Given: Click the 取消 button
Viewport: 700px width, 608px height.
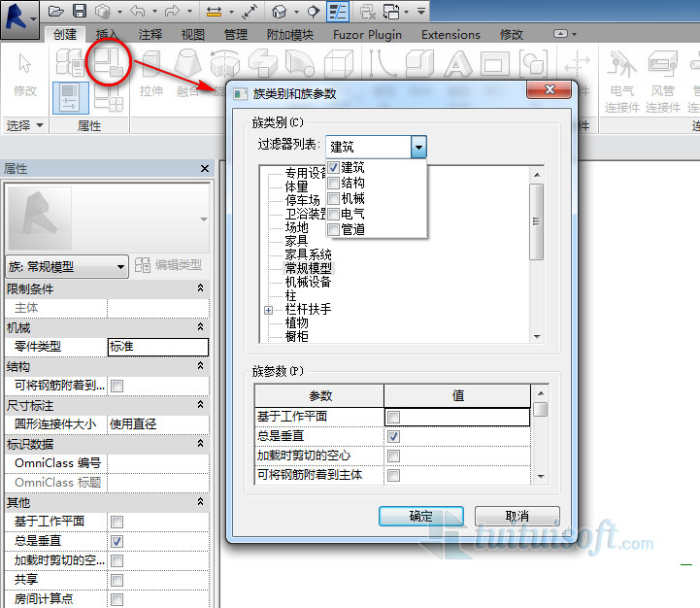Looking at the screenshot, I should click(x=517, y=516).
